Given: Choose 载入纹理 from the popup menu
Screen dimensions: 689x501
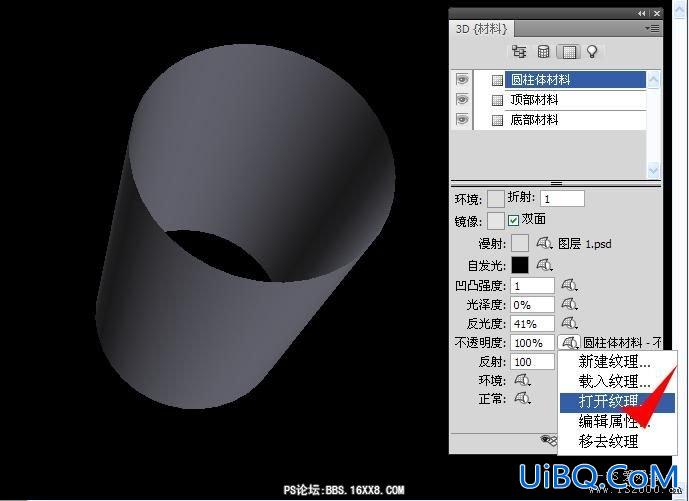Looking at the screenshot, I should click(617, 381).
